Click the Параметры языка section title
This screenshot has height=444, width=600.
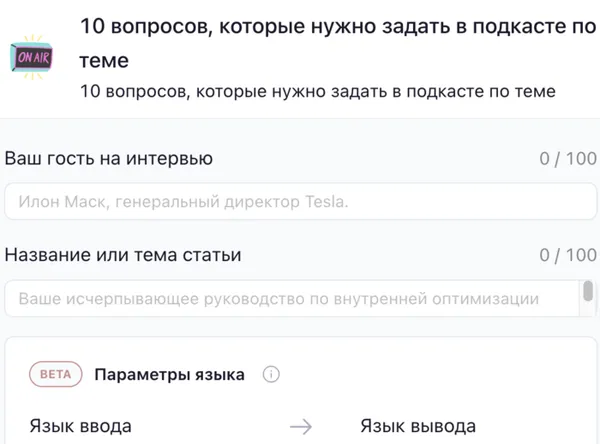pos(169,375)
